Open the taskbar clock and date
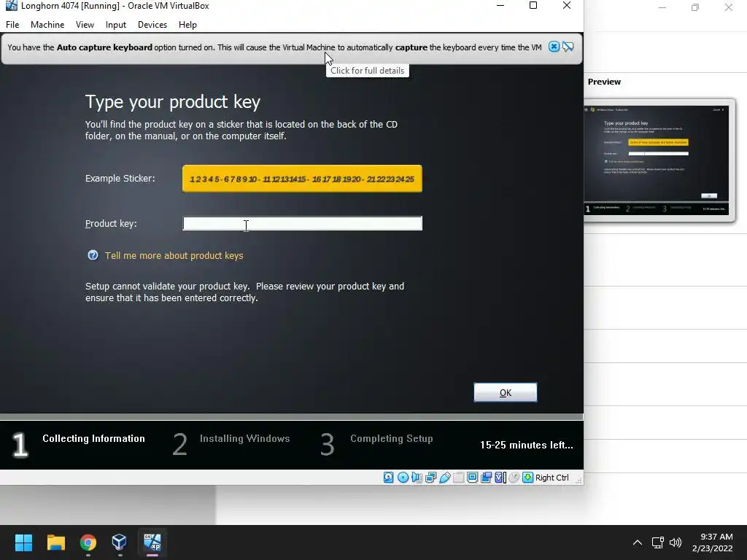The image size is (747, 560). 713,542
